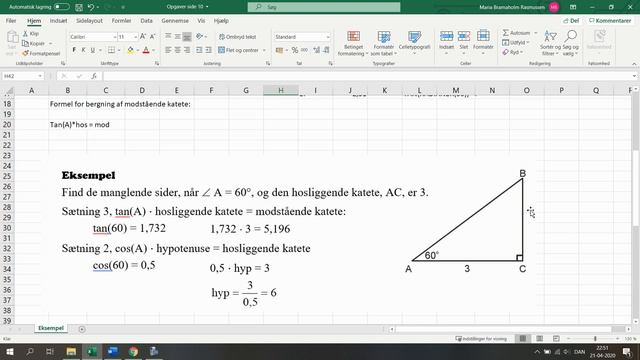Screen dimensions: 640x360
Task: Open Betinget formatering menu
Action: [353, 43]
